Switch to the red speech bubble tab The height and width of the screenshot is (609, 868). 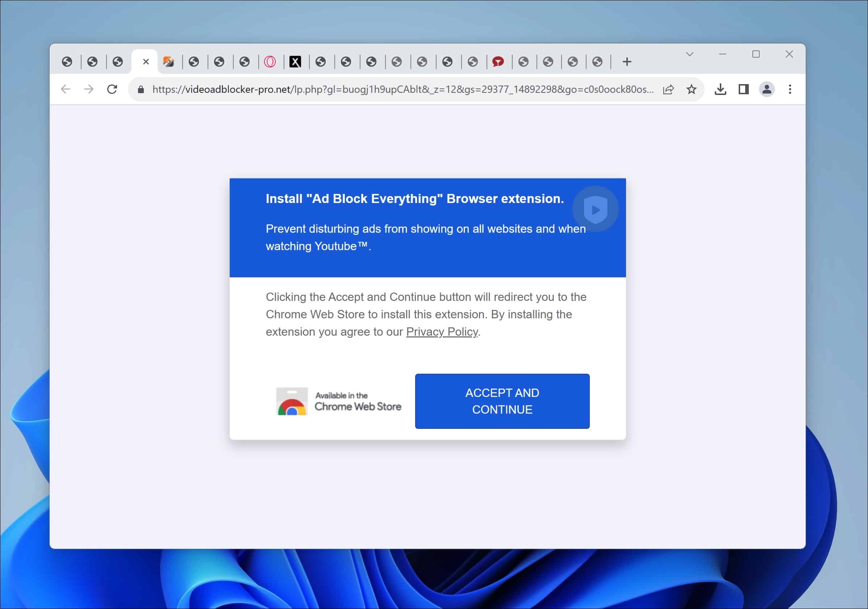pyautogui.click(x=498, y=62)
